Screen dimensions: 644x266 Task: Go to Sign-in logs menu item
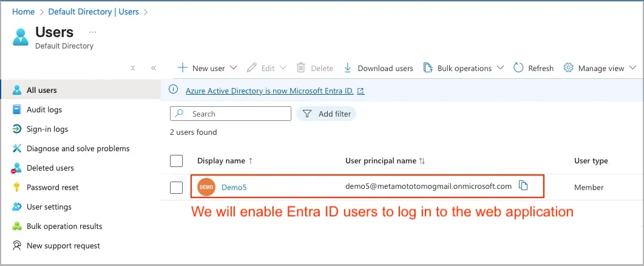47,129
